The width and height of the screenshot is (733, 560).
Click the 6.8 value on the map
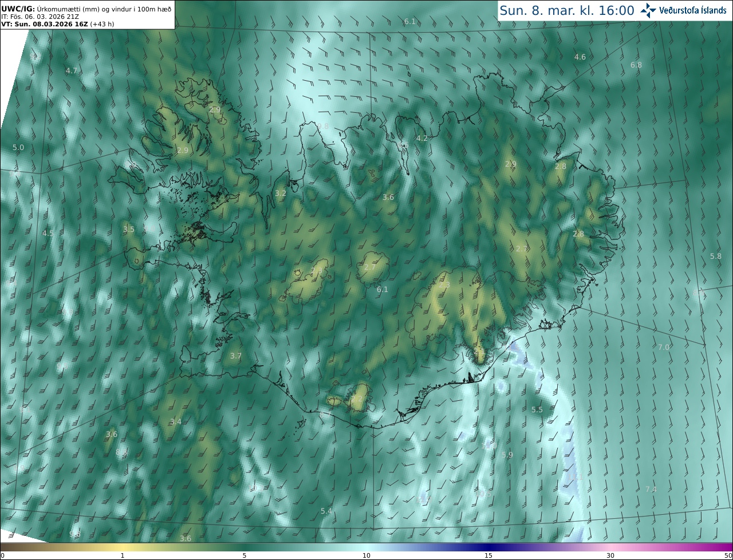[x=636, y=65]
